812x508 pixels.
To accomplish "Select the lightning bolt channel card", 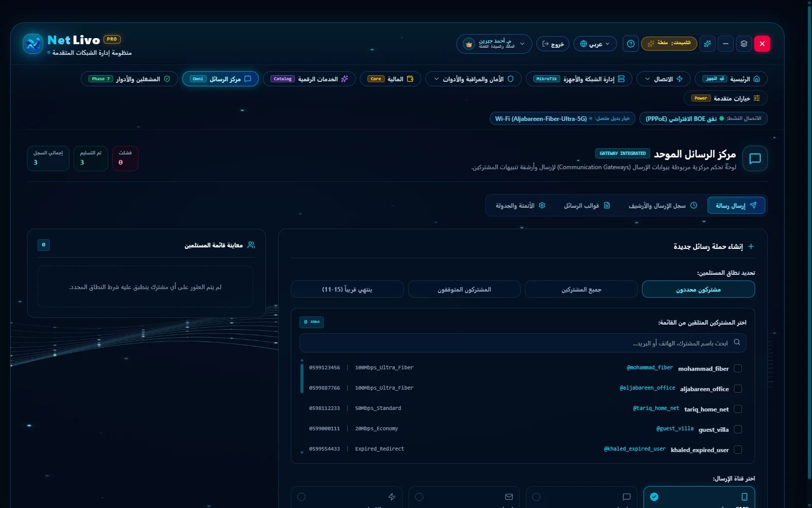I will click(x=347, y=497).
